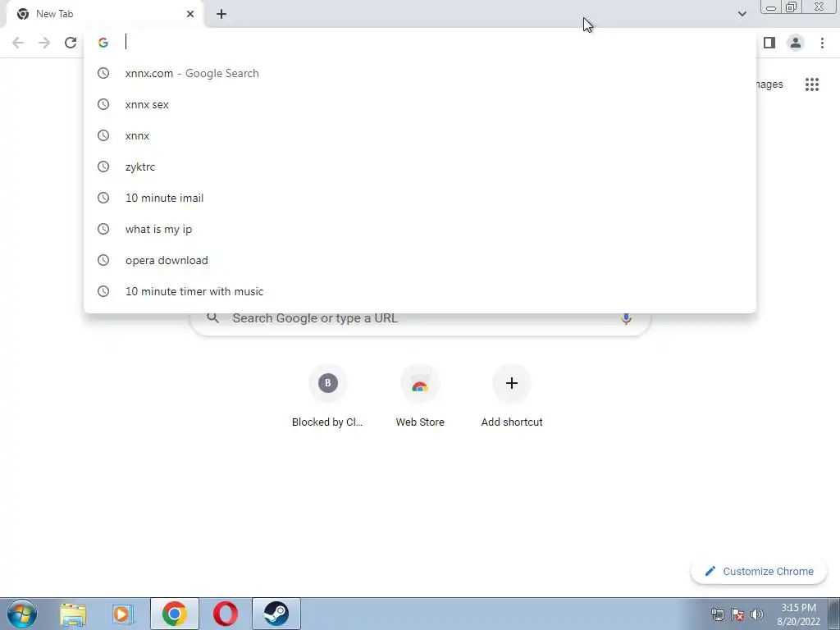Click the Add shortcut button
Image resolution: width=840 pixels, height=630 pixels.
pyautogui.click(x=512, y=396)
